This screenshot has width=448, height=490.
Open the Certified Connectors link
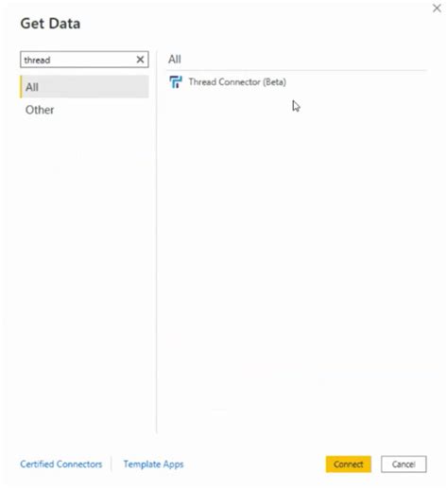point(61,464)
